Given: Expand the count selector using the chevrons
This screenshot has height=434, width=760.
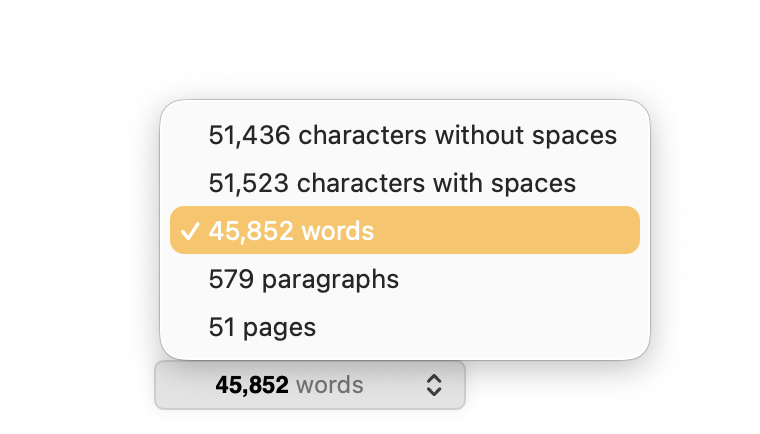Looking at the screenshot, I should point(434,385).
